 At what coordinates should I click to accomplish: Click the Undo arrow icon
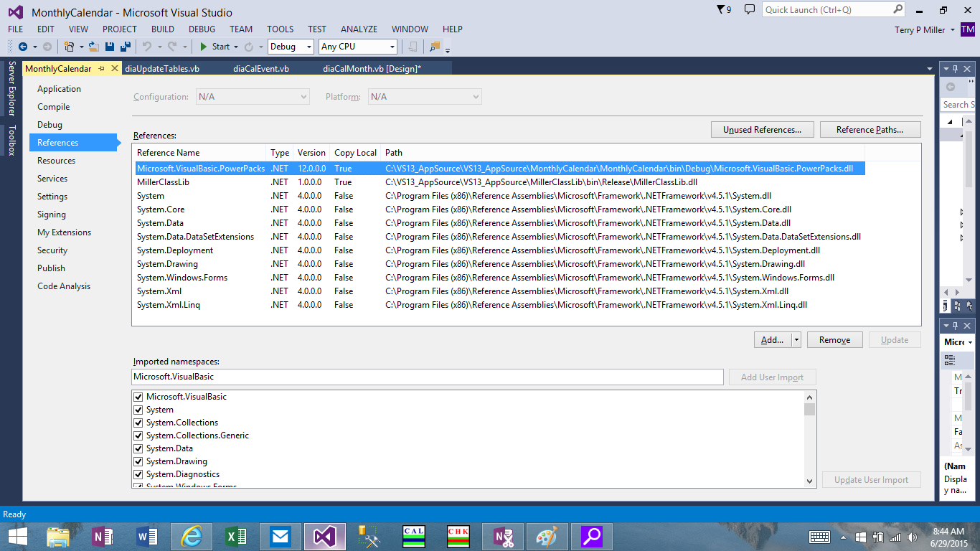click(146, 47)
